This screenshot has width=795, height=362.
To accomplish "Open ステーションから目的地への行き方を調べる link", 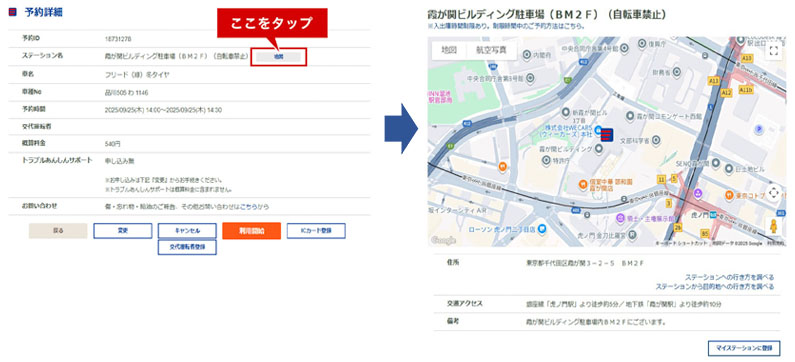I will [715, 287].
